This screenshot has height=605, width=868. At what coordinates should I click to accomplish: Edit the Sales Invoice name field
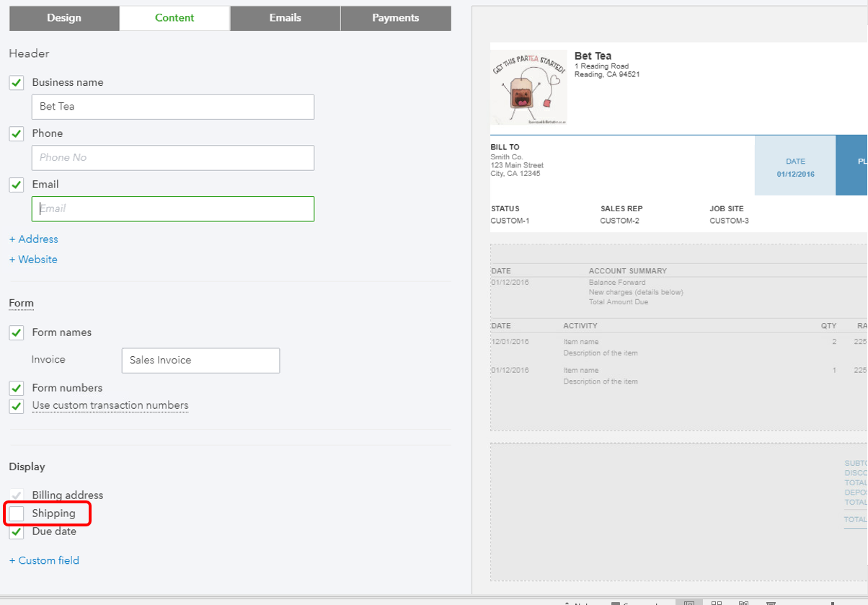point(200,361)
